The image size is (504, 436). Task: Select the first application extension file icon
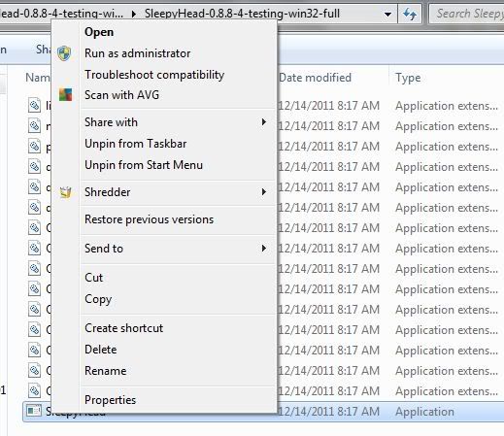point(34,106)
